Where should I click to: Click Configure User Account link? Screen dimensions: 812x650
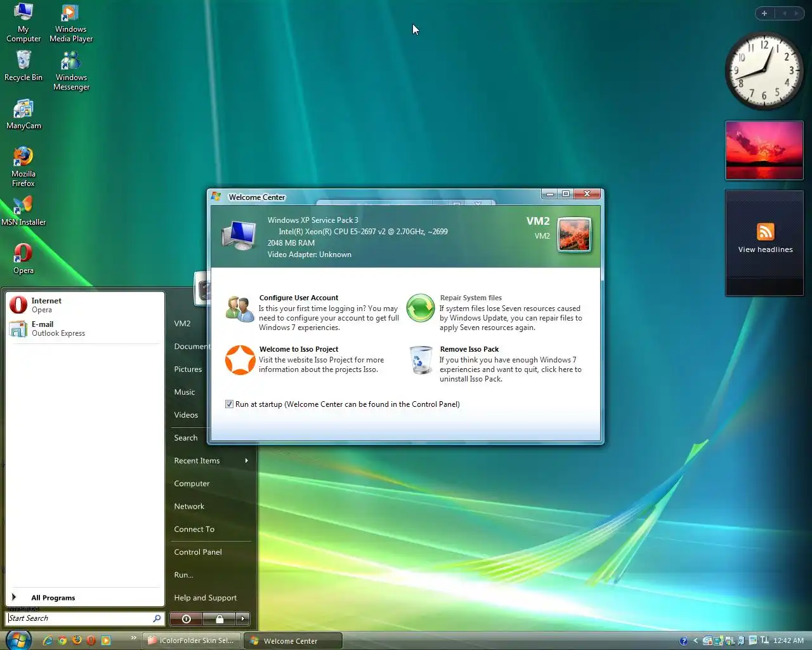[299, 298]
